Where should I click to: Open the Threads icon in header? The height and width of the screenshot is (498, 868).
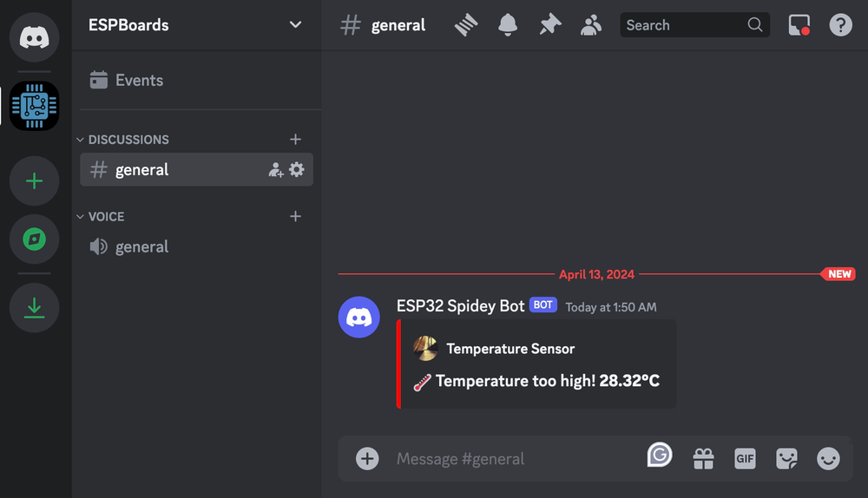point(466,25)
